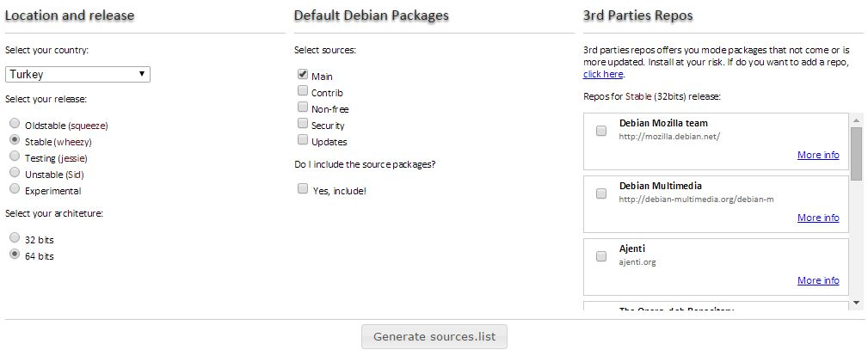Open More info for Debian Multimedia

(x=818, y=218)
